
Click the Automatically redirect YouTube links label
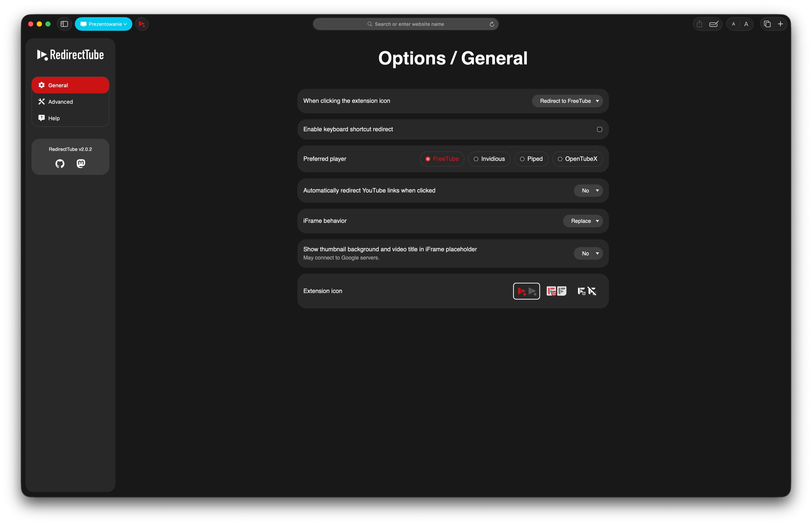[x=369, y=191]
